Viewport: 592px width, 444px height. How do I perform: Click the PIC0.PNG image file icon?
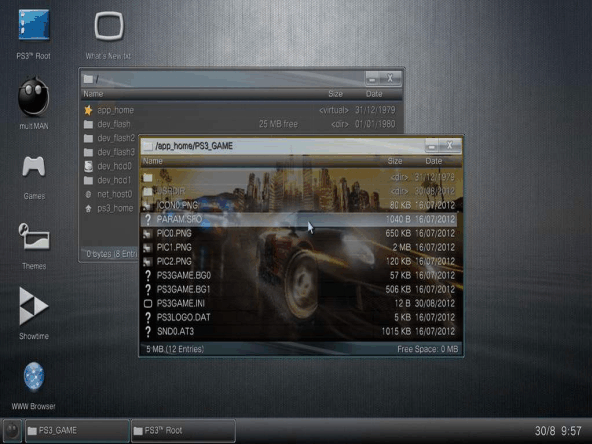[x=147, y=234]
